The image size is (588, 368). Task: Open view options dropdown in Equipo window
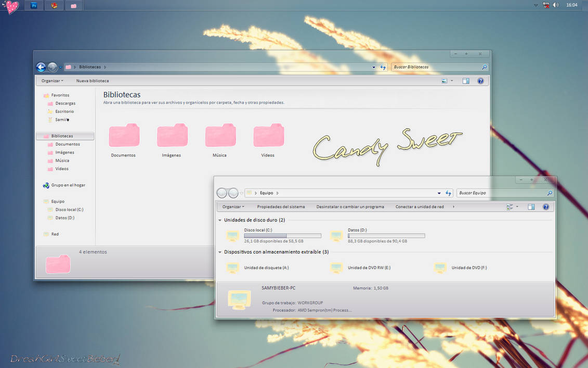click(x=517, y=207)
